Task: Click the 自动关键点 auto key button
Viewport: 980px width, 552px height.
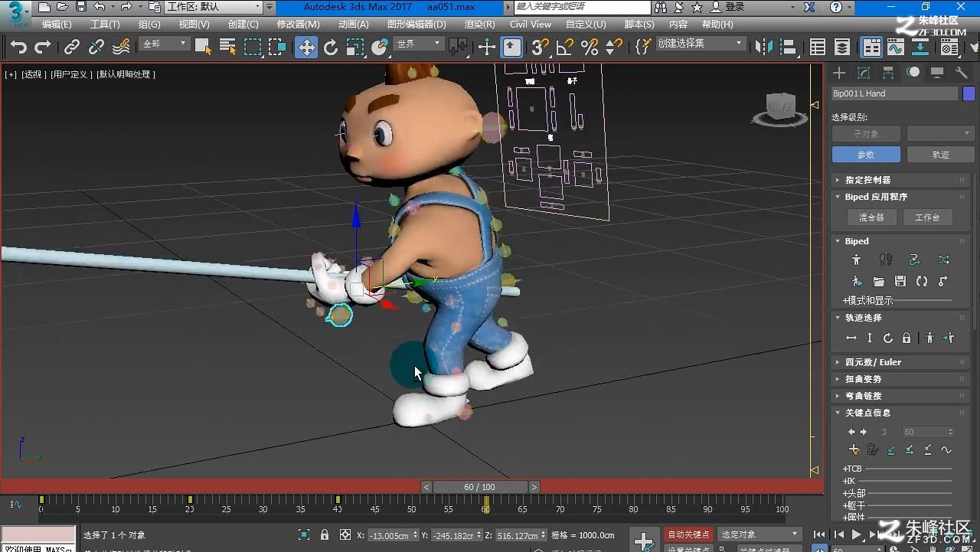Action: pyautogui.click(x=688, y=534)
